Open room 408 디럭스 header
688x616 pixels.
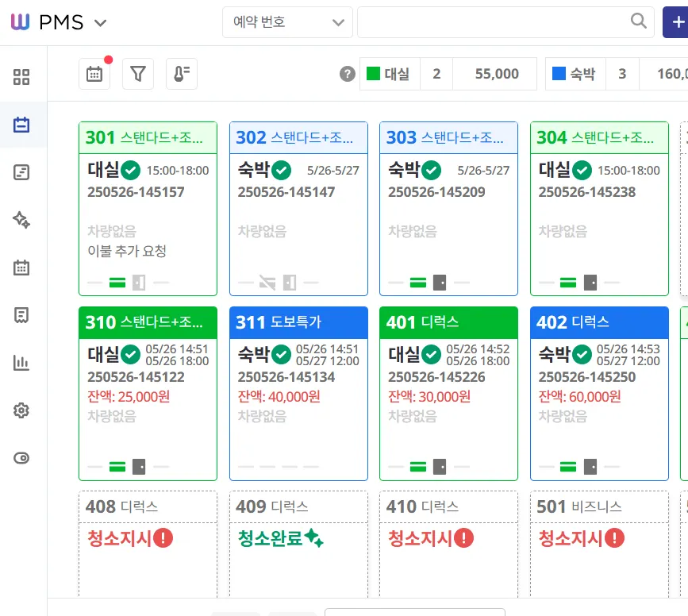[x=148, y=506]
